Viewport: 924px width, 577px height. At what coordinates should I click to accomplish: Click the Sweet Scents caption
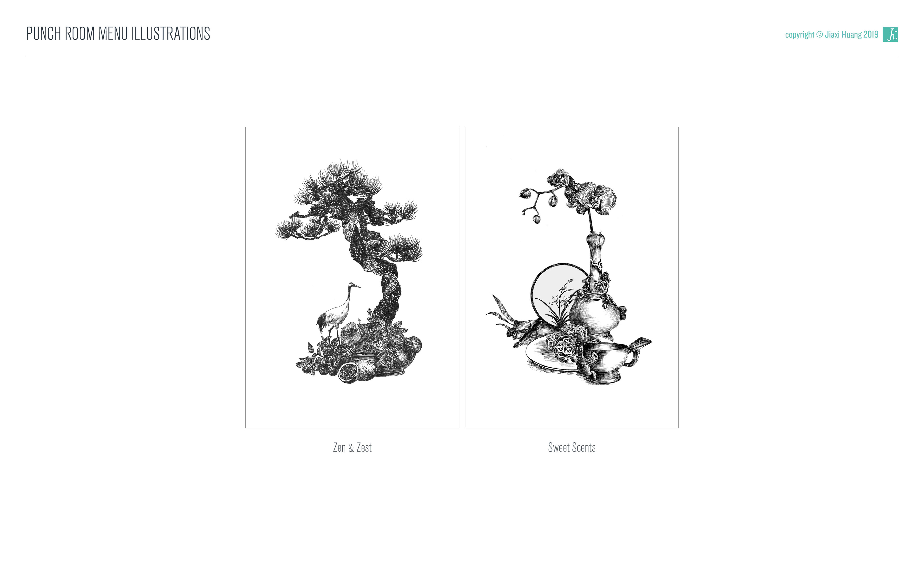[x=571, y=447]
